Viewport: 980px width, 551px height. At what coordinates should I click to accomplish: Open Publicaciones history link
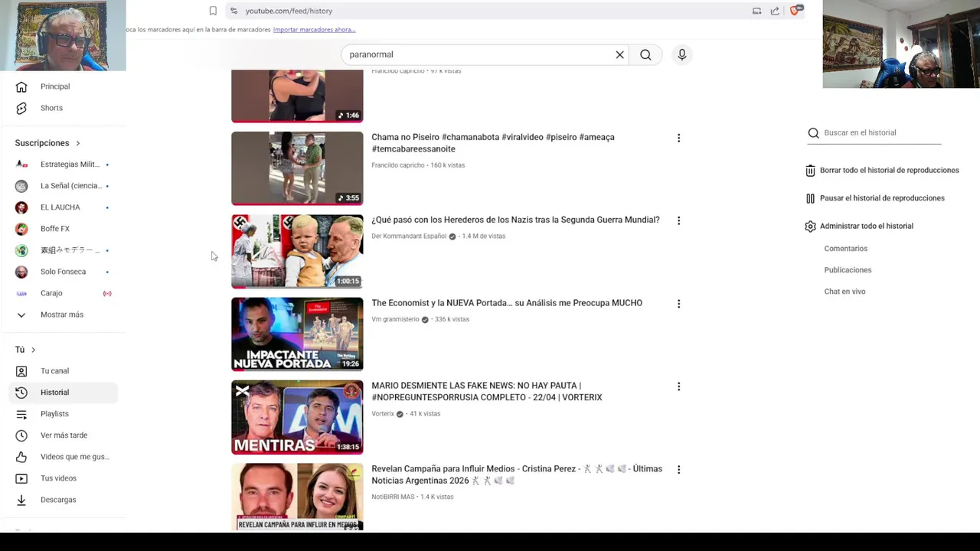pos(848,270)
